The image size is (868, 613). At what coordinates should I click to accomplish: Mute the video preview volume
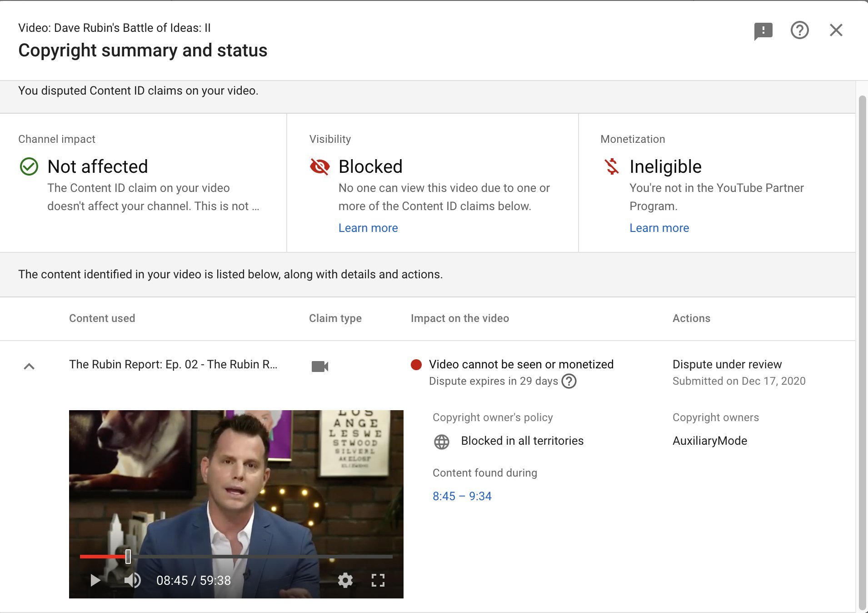point(132,580)
